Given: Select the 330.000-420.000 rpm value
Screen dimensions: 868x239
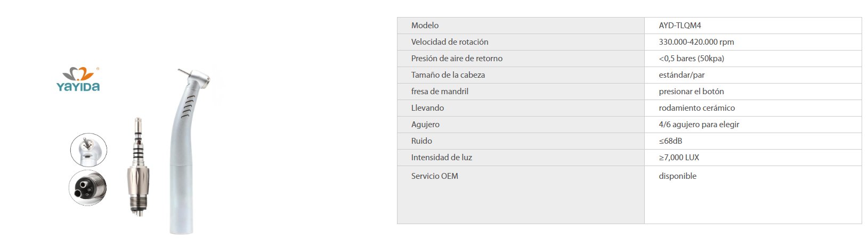Looking at the screenshot, I should [696, 42].
